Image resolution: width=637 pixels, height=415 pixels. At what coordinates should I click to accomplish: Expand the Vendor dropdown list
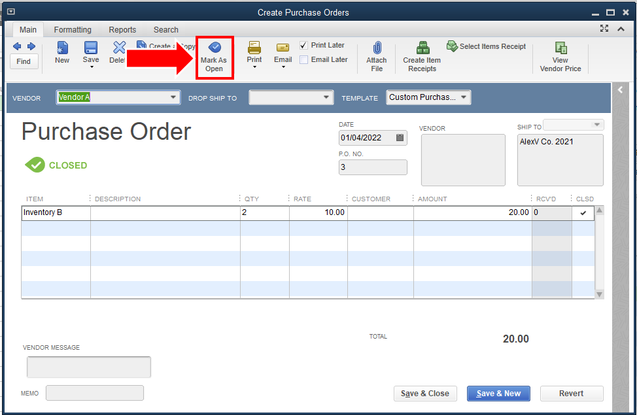(x=173, y=97)
